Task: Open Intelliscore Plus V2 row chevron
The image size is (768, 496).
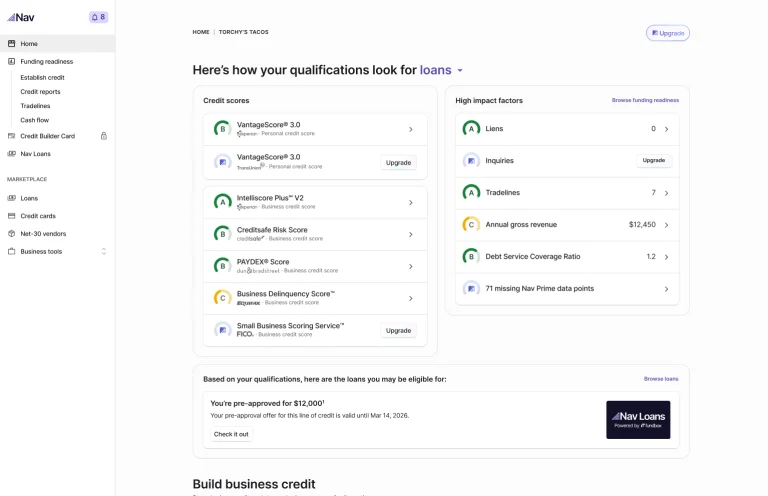Action: point(411,202)
